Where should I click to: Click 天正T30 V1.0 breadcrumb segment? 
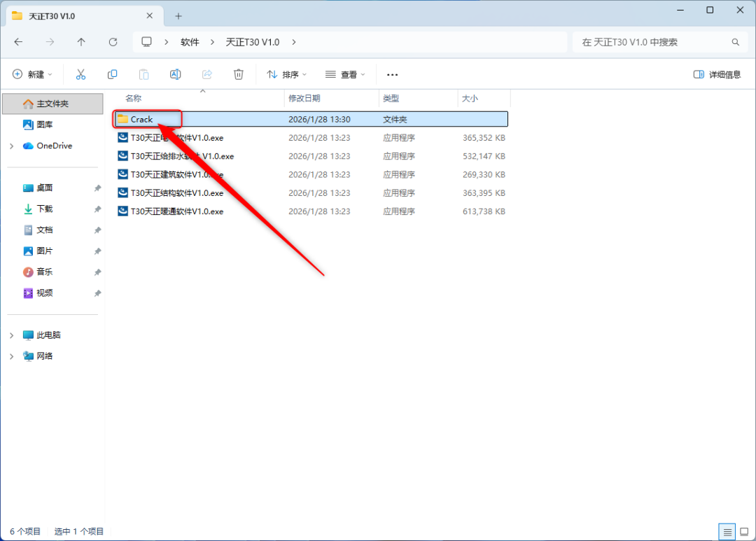pos(253,42)
